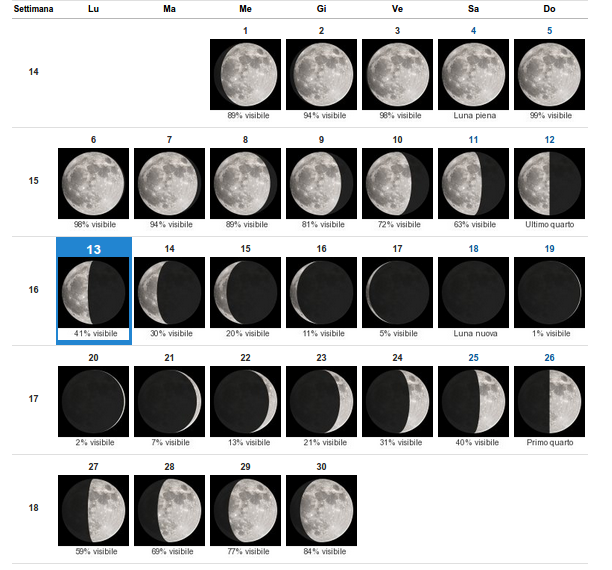The height and width of the screenshot is (570, 612).
Task: Open the Luna nuova image on day 18
Action: (473, 292)
